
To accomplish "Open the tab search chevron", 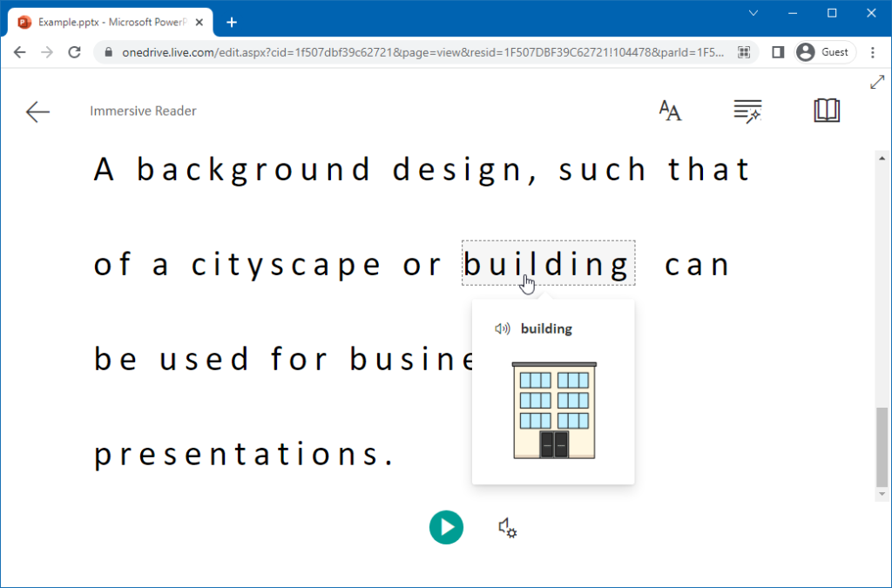I will 753,14.
